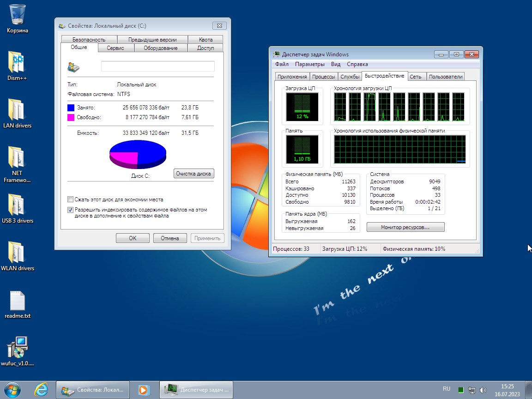Click the disk label input field
This screenshot has width=532, height=399.
pos(157,66)
